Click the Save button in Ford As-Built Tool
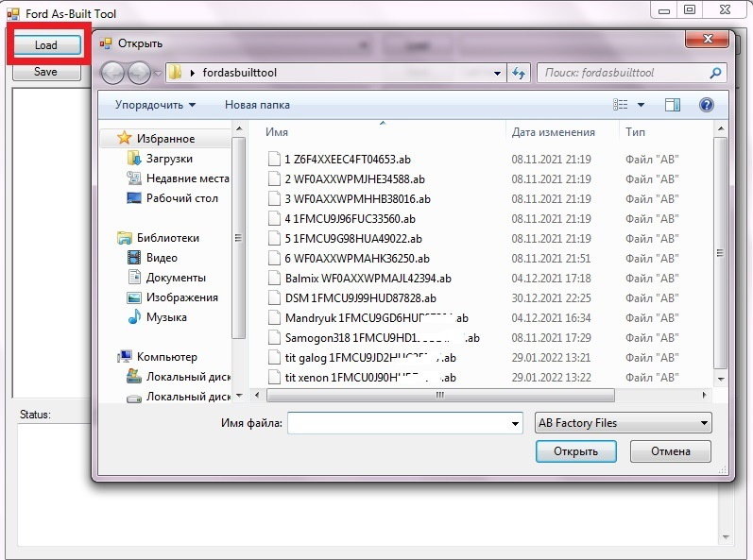 point(46,72)
